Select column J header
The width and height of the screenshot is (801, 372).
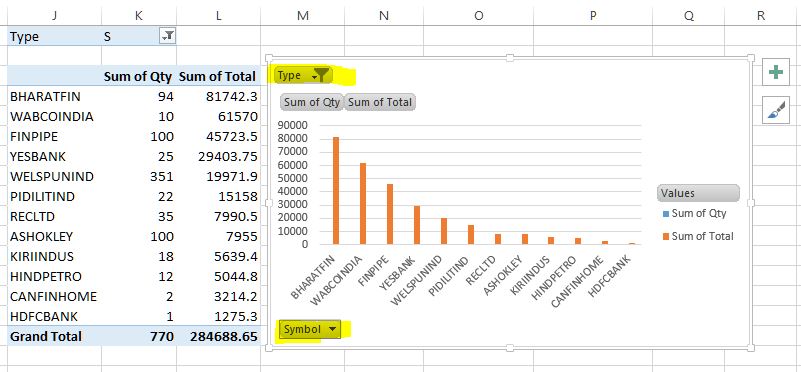[55, 15]
